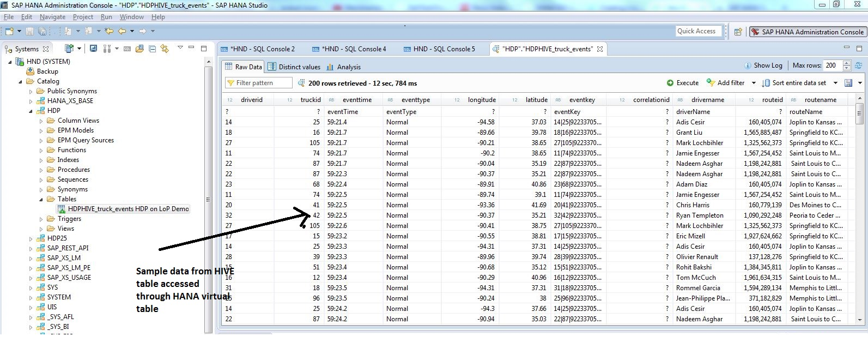Click the Add System icon in Systems panel
The image size is (868, 348).
coord(69,49)
